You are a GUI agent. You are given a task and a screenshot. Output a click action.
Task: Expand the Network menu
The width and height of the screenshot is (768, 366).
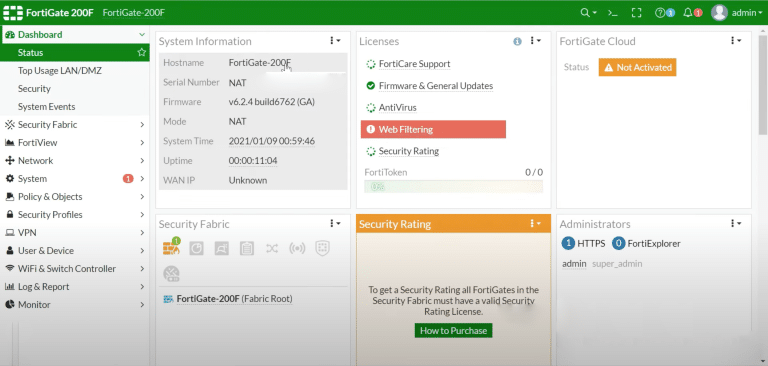[x=74, y=161]
